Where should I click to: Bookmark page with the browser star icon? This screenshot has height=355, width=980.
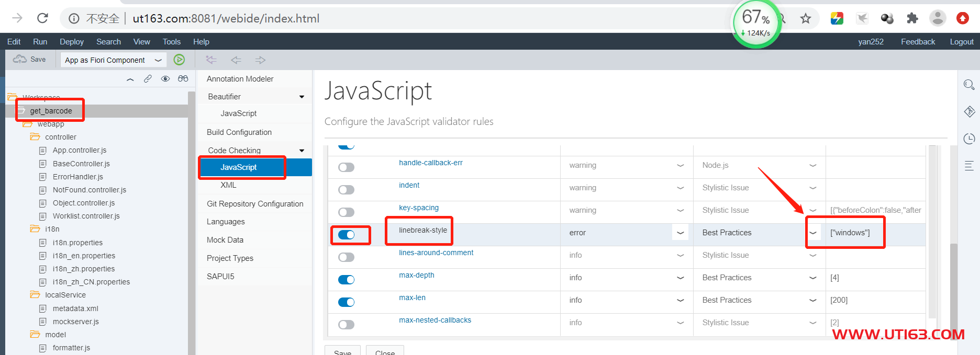pos(805,19)
